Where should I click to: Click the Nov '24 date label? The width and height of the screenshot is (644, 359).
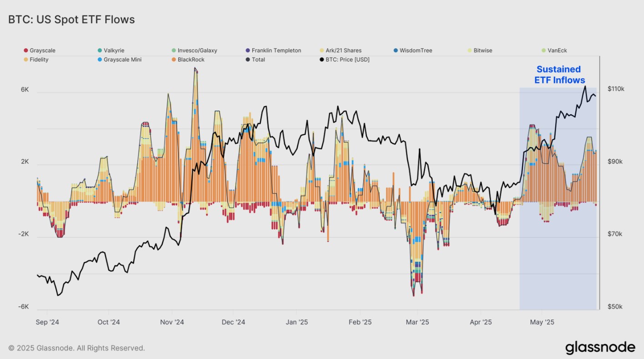tap(172, 322)
